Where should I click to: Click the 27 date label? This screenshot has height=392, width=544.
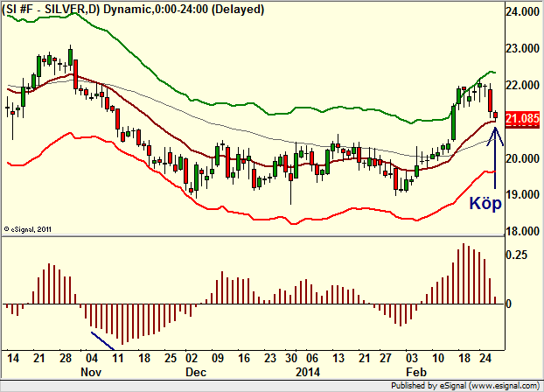386,358
